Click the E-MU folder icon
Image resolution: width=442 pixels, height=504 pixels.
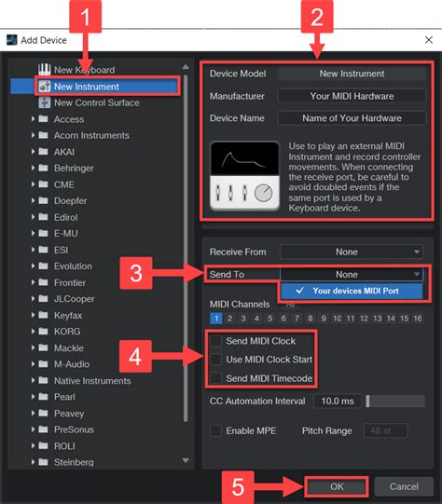(x=43, y=233)
